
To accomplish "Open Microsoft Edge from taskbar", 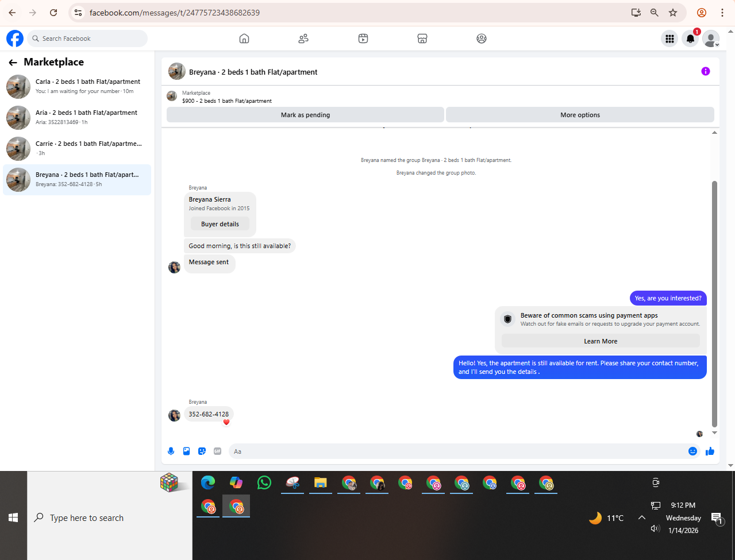I will (x=208, y=482).
